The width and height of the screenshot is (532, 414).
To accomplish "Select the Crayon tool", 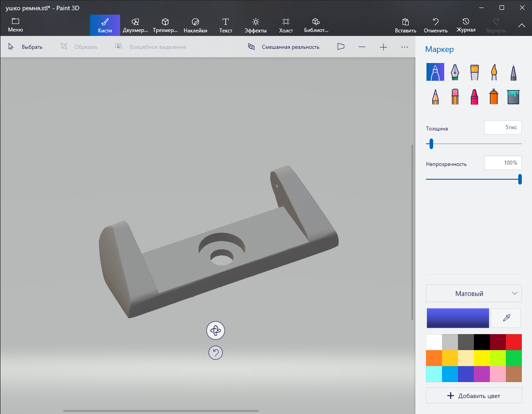I will (x=474, y=96).
